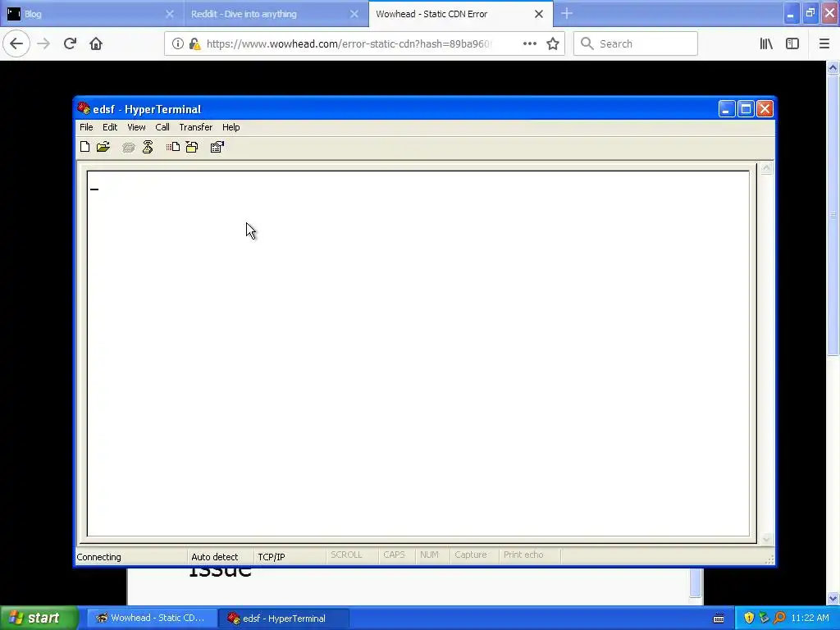Click the New connection icon in HyperTerminal toolbar
The width and height of the screenshot is (840, 630).
tap(84, 147)
